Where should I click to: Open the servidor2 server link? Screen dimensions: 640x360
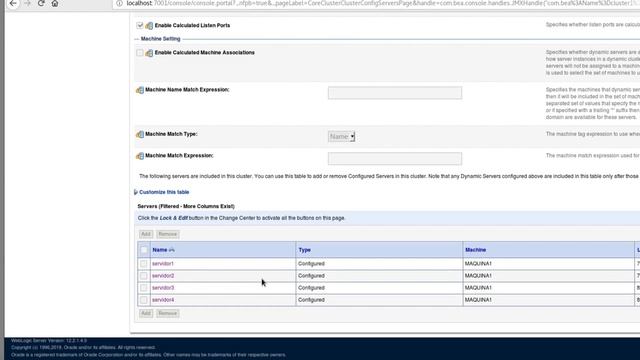click(163, 276)
